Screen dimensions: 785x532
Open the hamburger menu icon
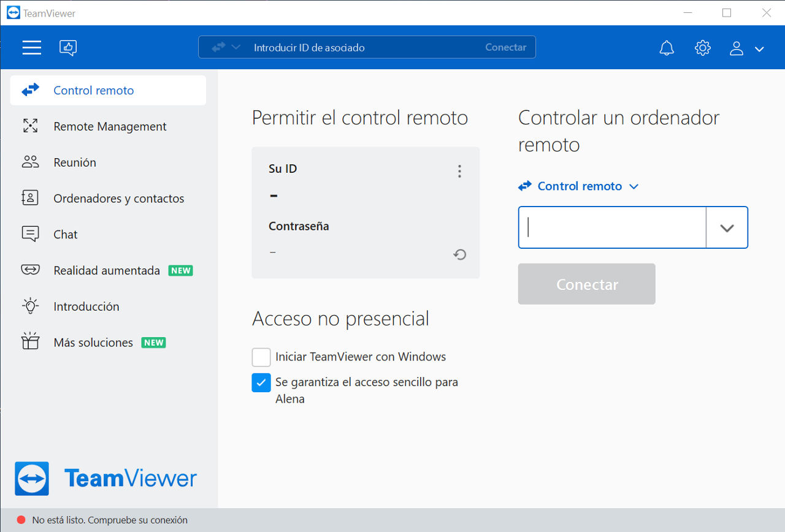coord(32,47)
